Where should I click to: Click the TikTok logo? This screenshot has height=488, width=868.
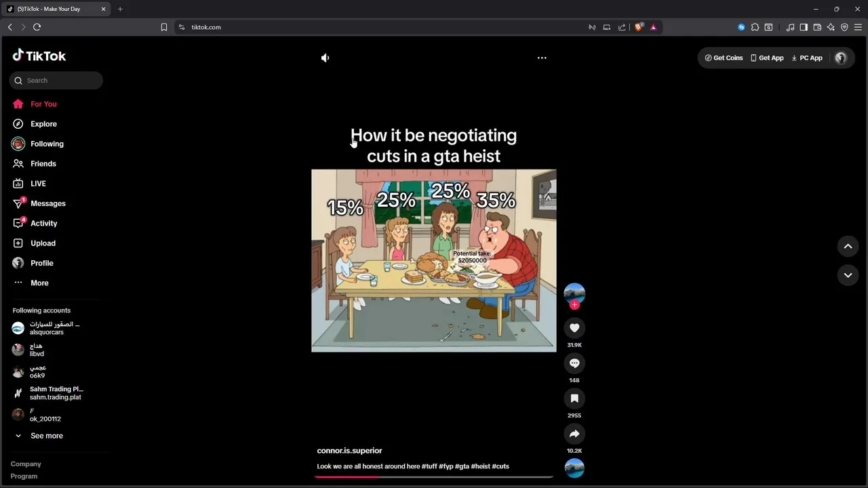pos(39,56)
